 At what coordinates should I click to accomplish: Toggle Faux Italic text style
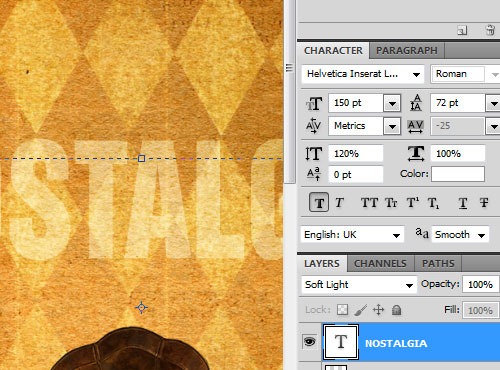(339, 202)
